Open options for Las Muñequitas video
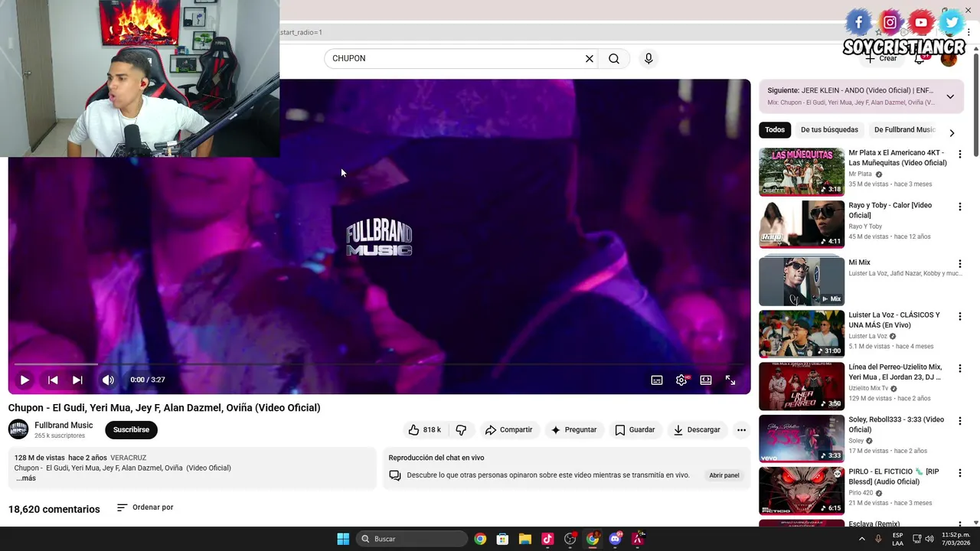Screen dimensions: 980x551 (959, 155)
